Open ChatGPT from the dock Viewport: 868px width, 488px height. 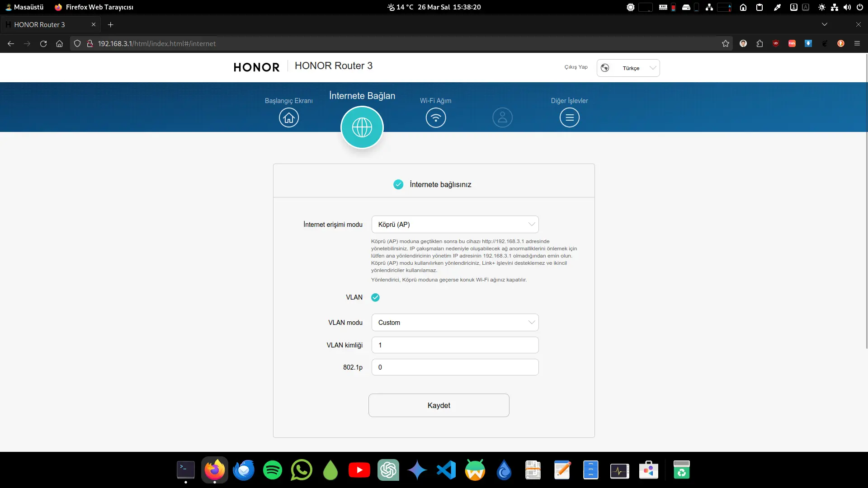(388, 470)
